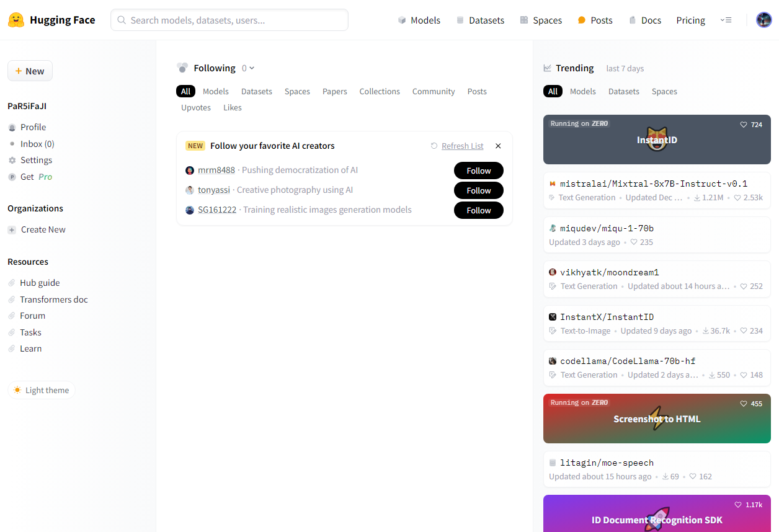Open the InstantID Space banner
Viewport: 779px width, 532px height.
click(x=657, y=140)
